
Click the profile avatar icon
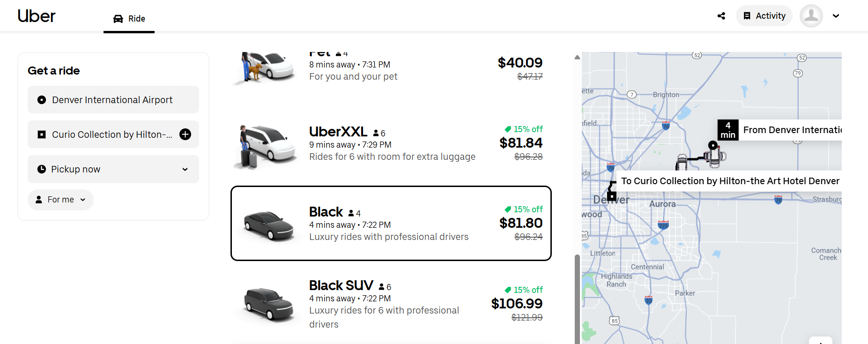click(x=811, y=16)
